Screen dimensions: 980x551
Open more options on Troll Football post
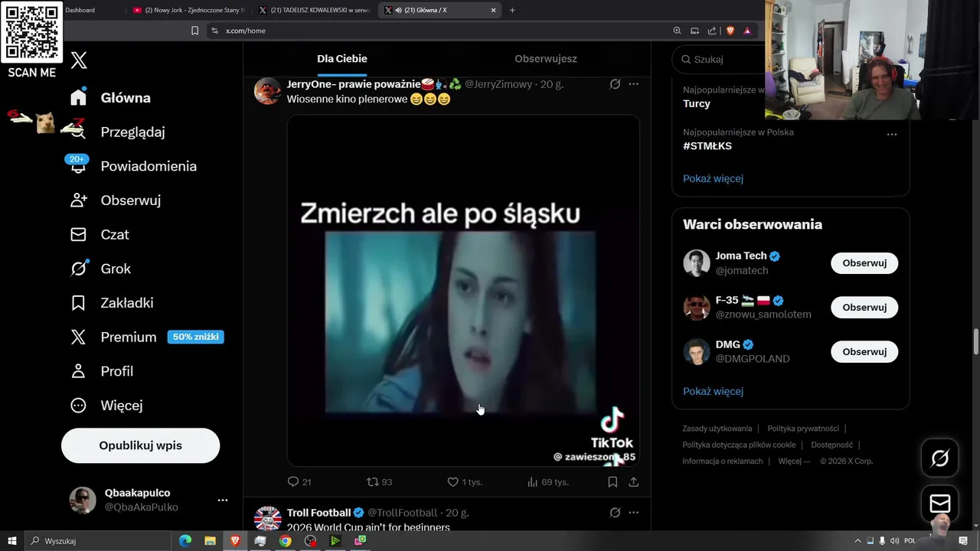tap(633, 512)
